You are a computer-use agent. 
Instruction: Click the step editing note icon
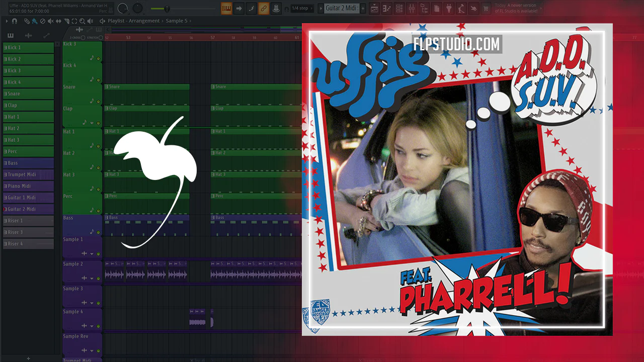click(251, 8)
